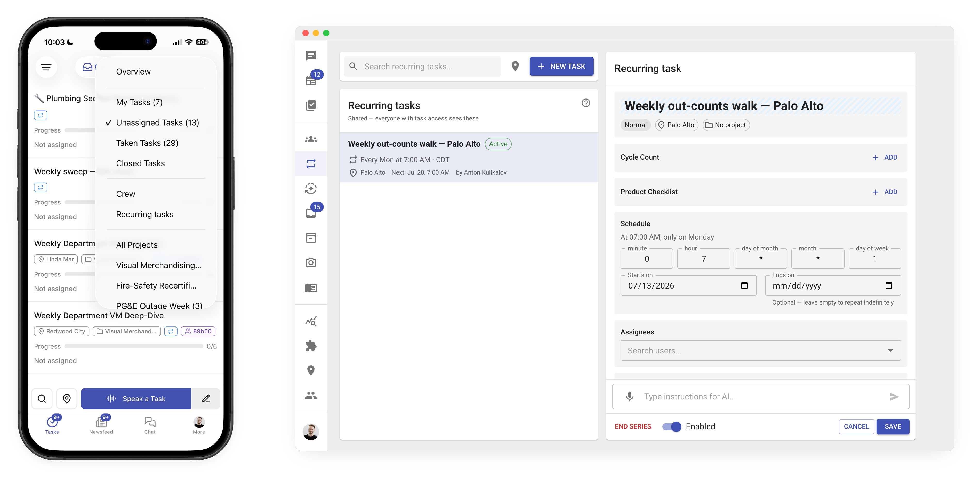Select My Tasks (7) in phone menu
Image resolution: width=980 pixels, height=477 pixels.
139,102
